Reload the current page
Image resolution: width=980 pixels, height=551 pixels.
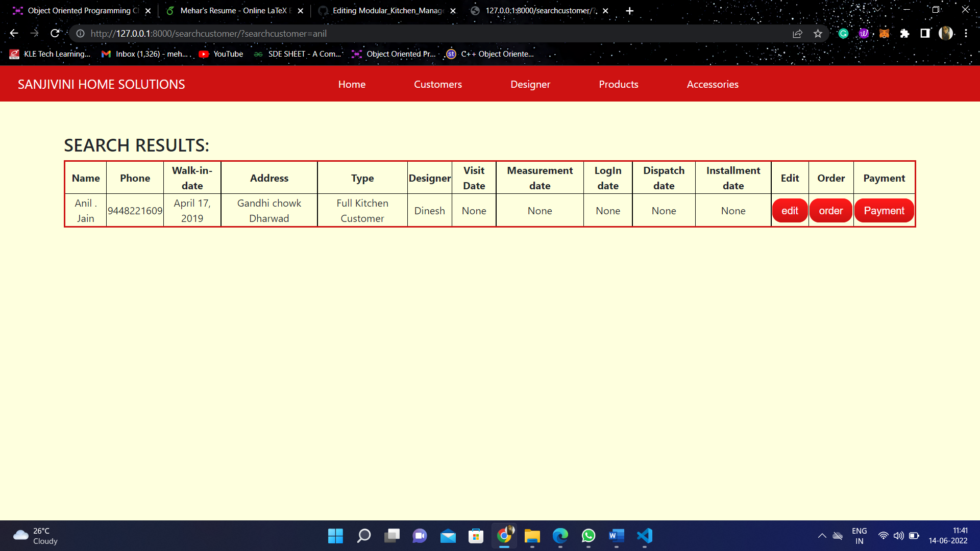(x=55, y=33)
